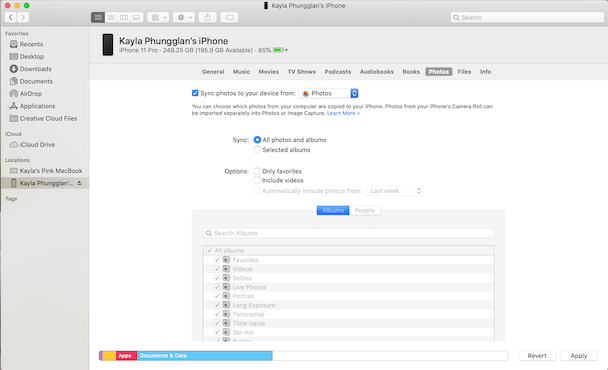Eject Kayla Phungglan's iPhone from the sidebar
The image size is (608, 370).
79,183
